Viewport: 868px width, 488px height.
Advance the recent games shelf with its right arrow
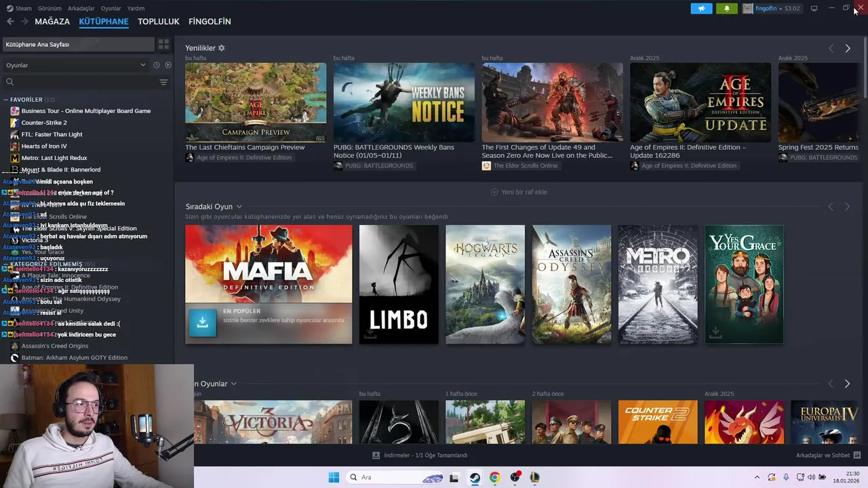[x=848, y=384]
